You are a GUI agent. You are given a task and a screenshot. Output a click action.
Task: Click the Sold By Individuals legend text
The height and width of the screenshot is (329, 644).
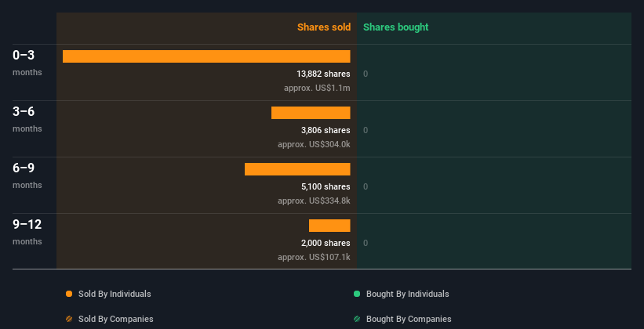(x=115, y=294)
